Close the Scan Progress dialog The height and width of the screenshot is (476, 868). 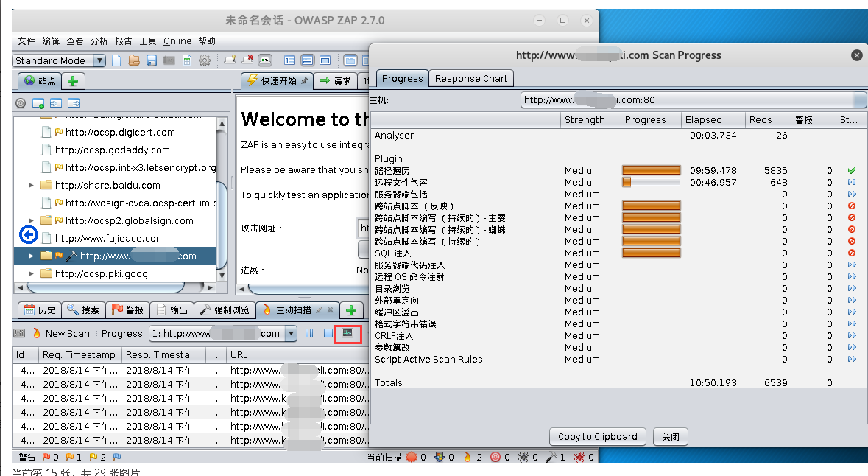point(856,55)
